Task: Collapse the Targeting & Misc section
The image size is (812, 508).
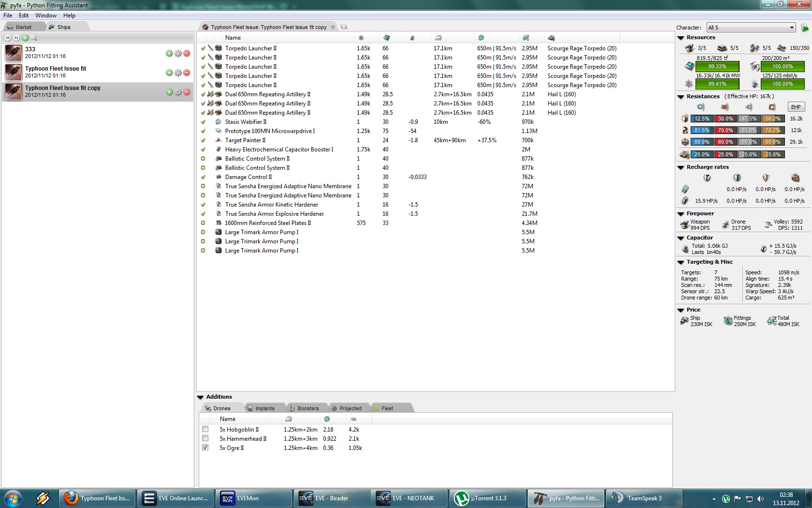Action: click(x=681, y=262)
